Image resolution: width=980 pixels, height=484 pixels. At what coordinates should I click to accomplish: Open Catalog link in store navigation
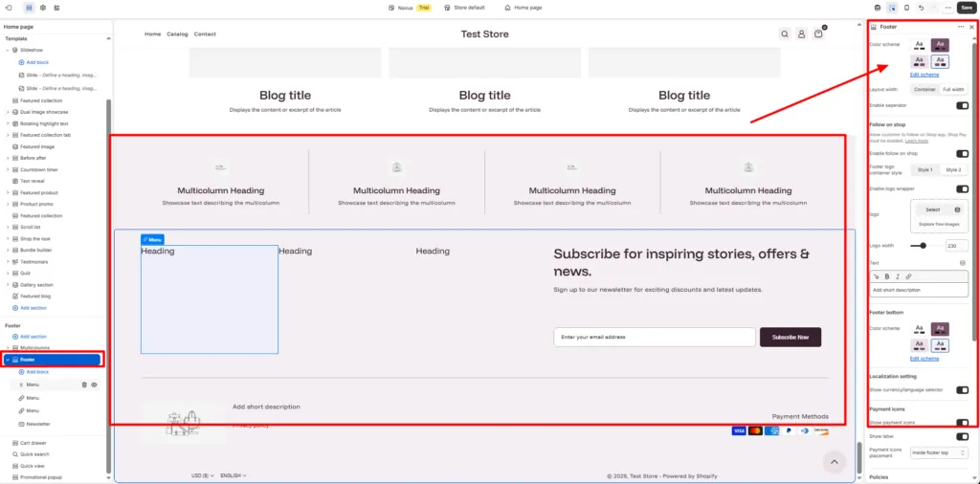[x=177, y=34]
